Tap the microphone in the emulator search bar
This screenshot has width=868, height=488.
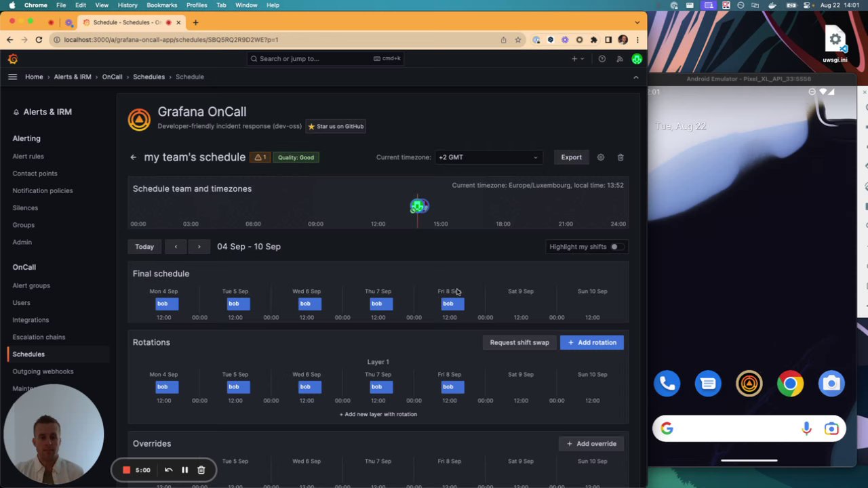[x=806, y=428]
